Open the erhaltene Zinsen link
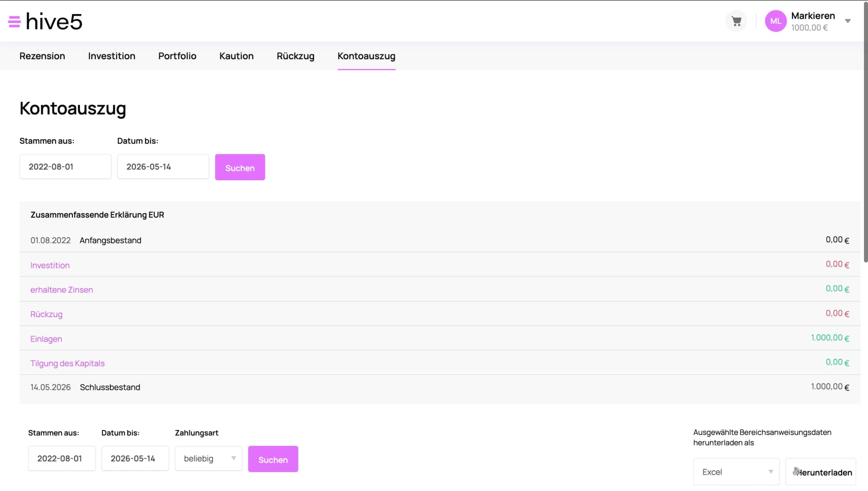This screenshot has height=491, width=868. point(62,290)
